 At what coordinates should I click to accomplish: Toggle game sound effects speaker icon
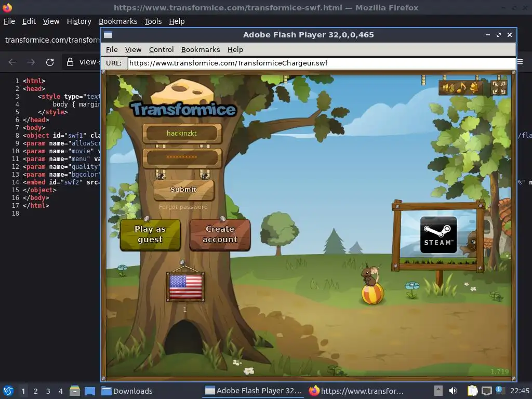448,87
